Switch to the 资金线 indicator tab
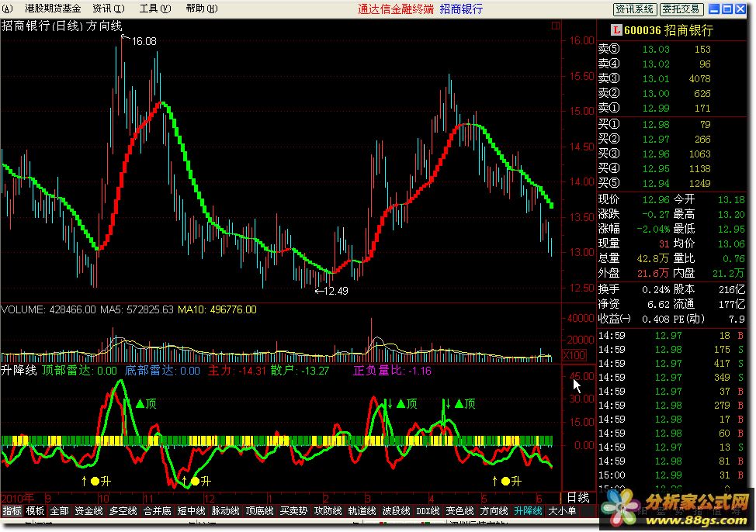This screenshot has width=756, height=532. 88,510
